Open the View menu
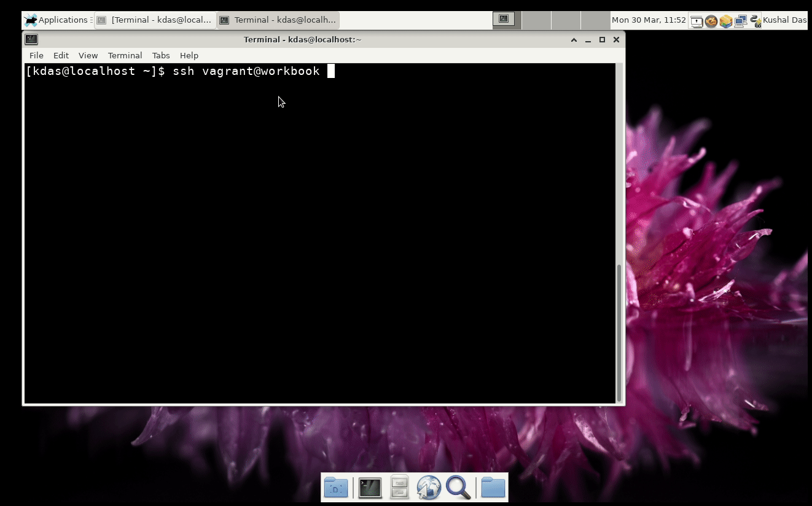 [88, 55]
